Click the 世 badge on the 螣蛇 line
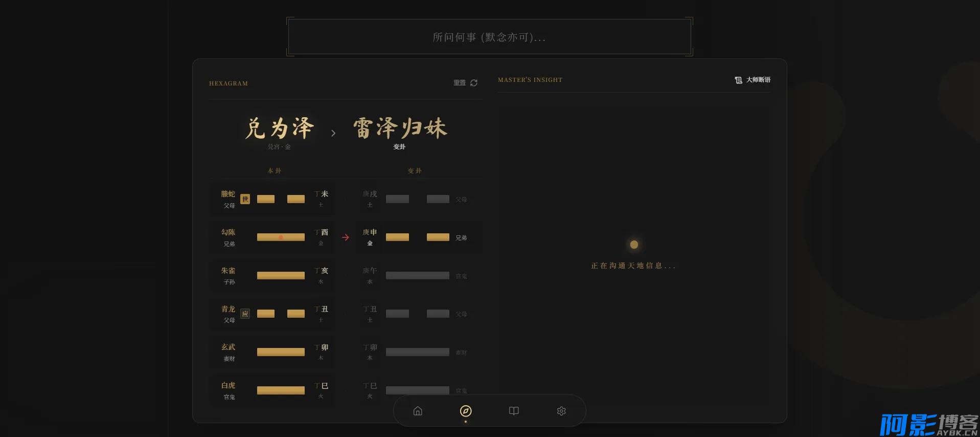This screenshot has height=437, width=980. click(x=245, y=199)
